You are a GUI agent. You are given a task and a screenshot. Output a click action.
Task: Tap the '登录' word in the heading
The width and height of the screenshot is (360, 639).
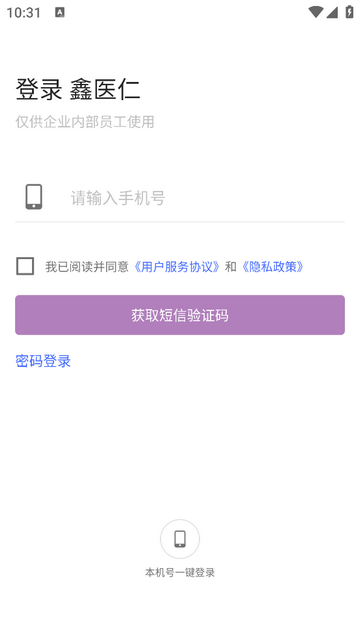click(39, 89)
